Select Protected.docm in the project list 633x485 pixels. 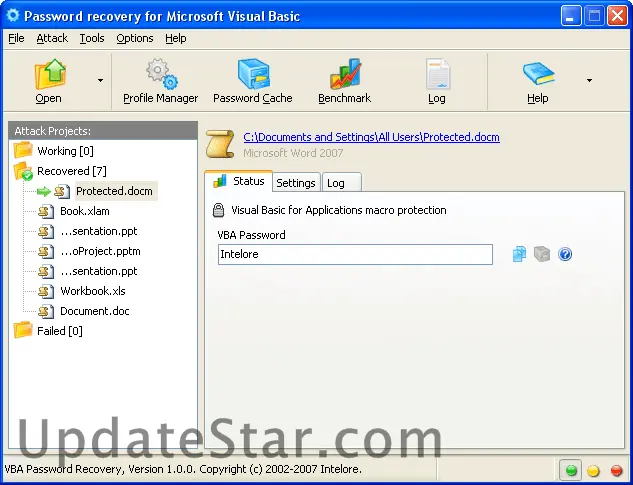(115, 191)
